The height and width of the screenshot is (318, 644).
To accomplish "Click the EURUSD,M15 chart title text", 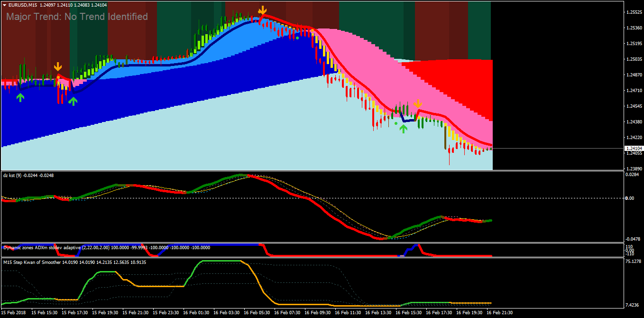I will point(23,5).
